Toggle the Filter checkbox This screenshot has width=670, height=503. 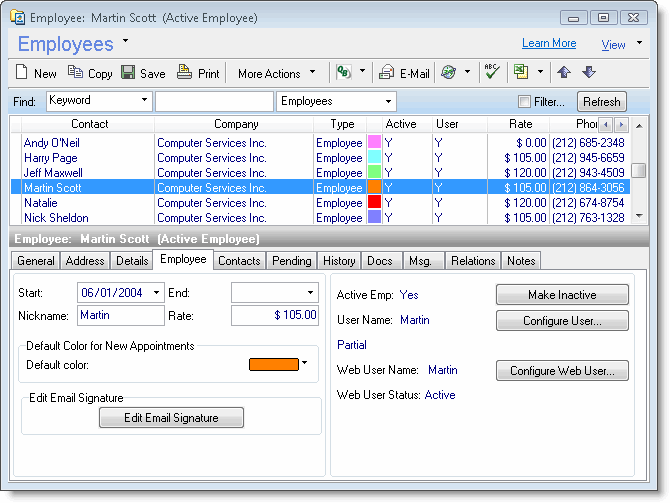tap(524, 102)
